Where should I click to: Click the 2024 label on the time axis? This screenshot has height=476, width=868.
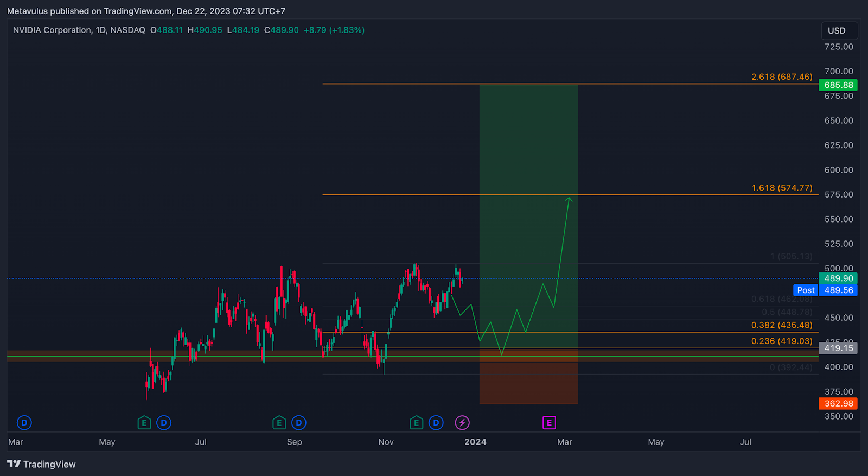(475, 442)
